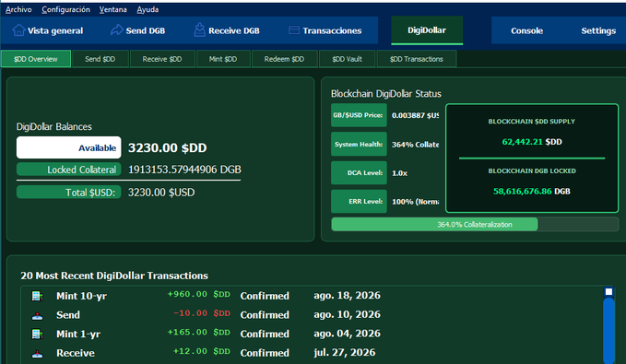Image resolution: width=626 pixels, height=364 pixels.
Task: Click the System Health label
Action: point(359,144)
